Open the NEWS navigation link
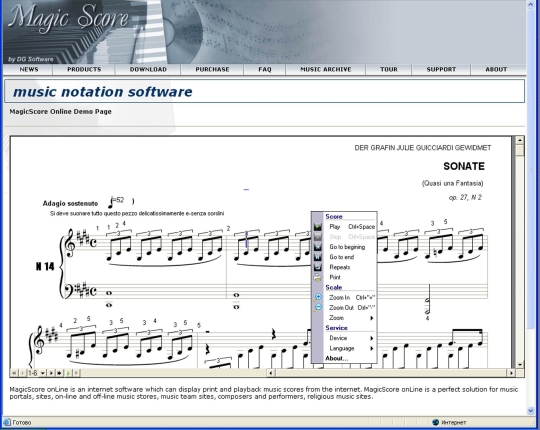 click(29, 70)
